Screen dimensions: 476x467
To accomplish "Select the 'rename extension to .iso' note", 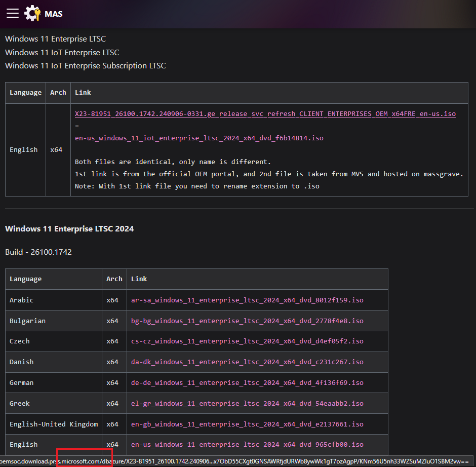I will point(197,186).
